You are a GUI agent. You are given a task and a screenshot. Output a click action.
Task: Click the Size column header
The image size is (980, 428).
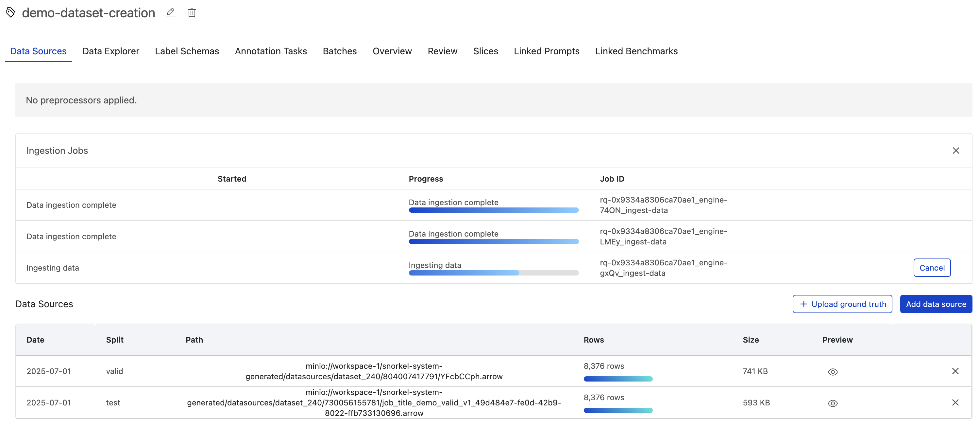751,340
